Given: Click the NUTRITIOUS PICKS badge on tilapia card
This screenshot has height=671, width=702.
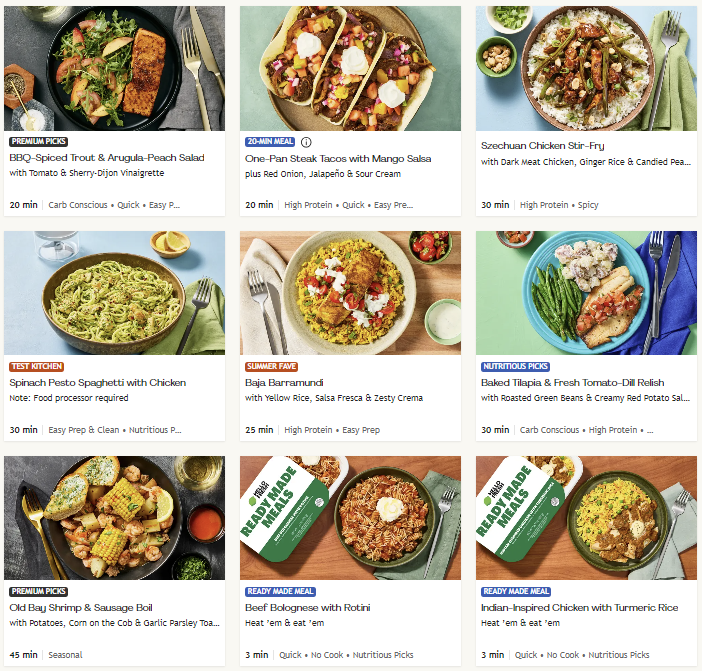Looking at the screenshot, I should tap(515, 367).
